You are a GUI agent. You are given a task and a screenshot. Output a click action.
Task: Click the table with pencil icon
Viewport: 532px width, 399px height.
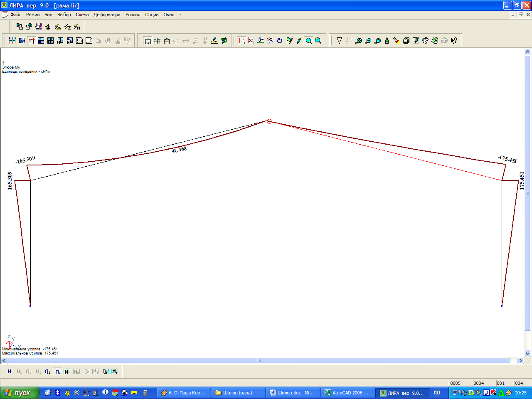point(416,40)
